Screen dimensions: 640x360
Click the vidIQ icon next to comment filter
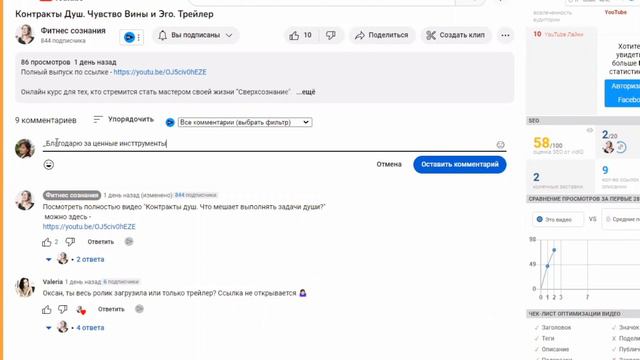pos(170,122)
